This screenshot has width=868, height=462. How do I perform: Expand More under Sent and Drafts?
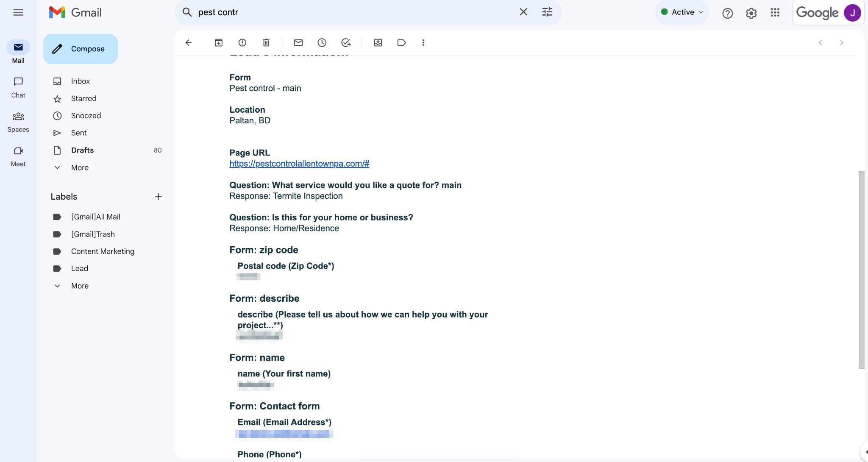click(x=80, y=167)
